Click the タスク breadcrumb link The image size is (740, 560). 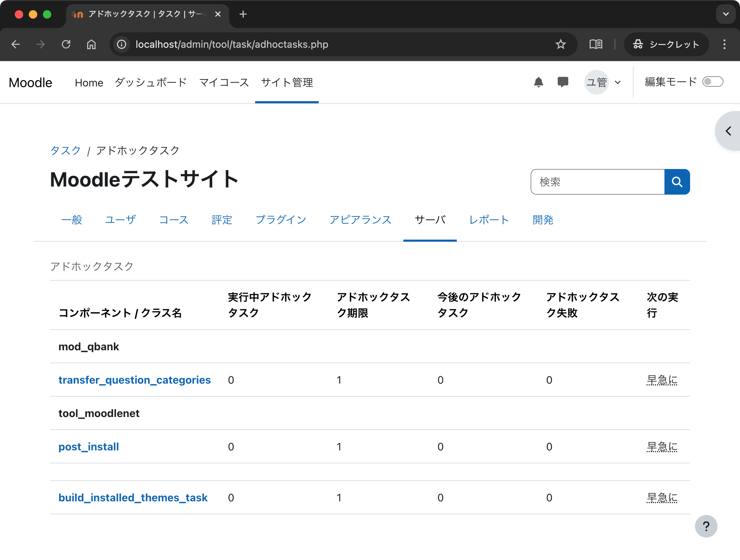[65, 150]
